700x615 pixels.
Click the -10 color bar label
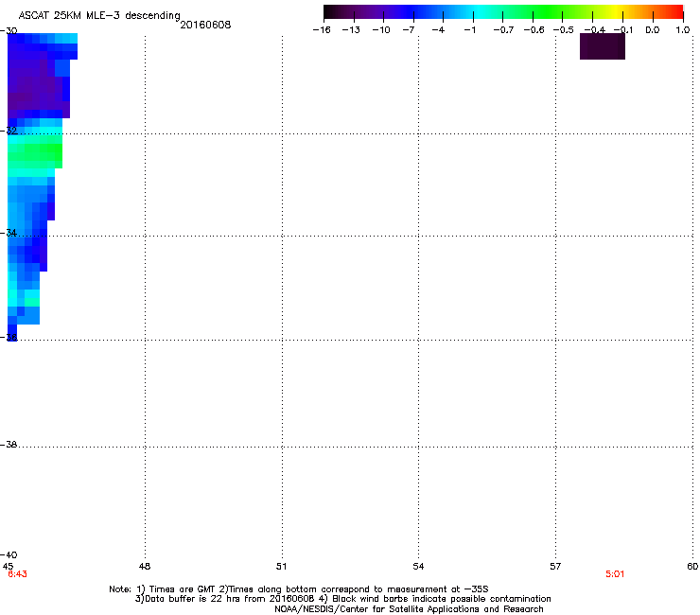coord(381,30)
